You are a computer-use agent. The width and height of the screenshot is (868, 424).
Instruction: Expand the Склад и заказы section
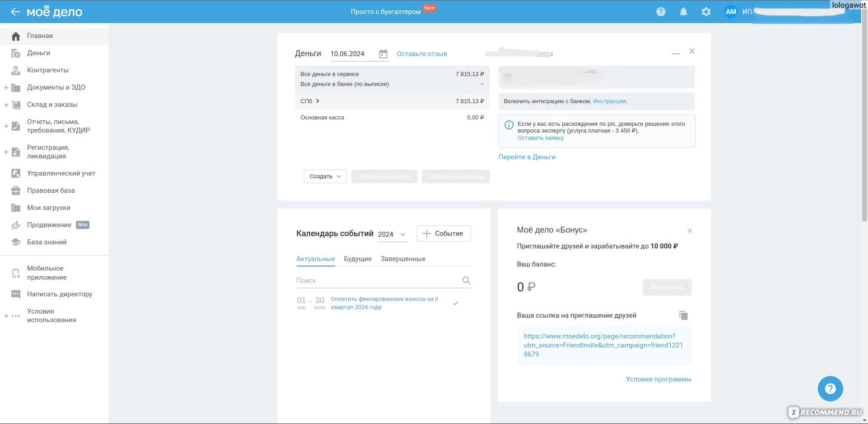pyautogui.click(x=6, y=105)
